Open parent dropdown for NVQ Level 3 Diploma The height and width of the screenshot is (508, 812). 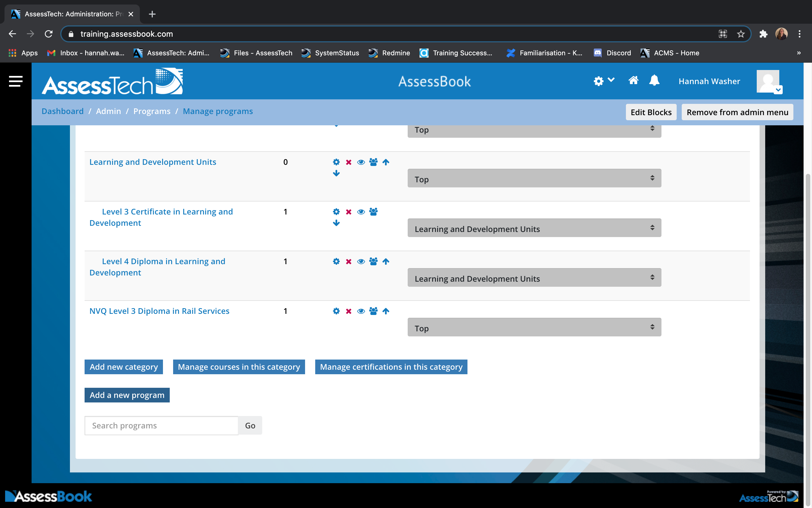534,327
